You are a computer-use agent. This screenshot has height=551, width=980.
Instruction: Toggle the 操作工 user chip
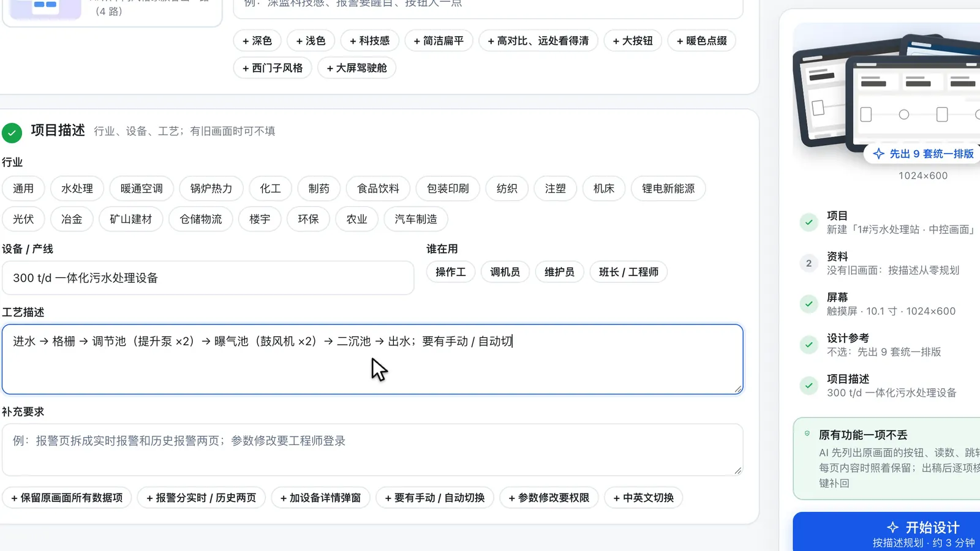click(451, 272)
